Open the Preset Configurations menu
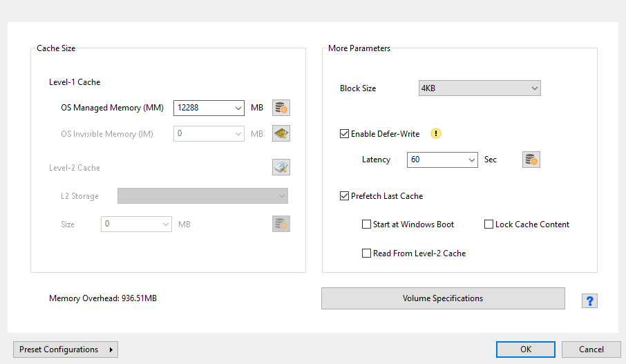 66,349
